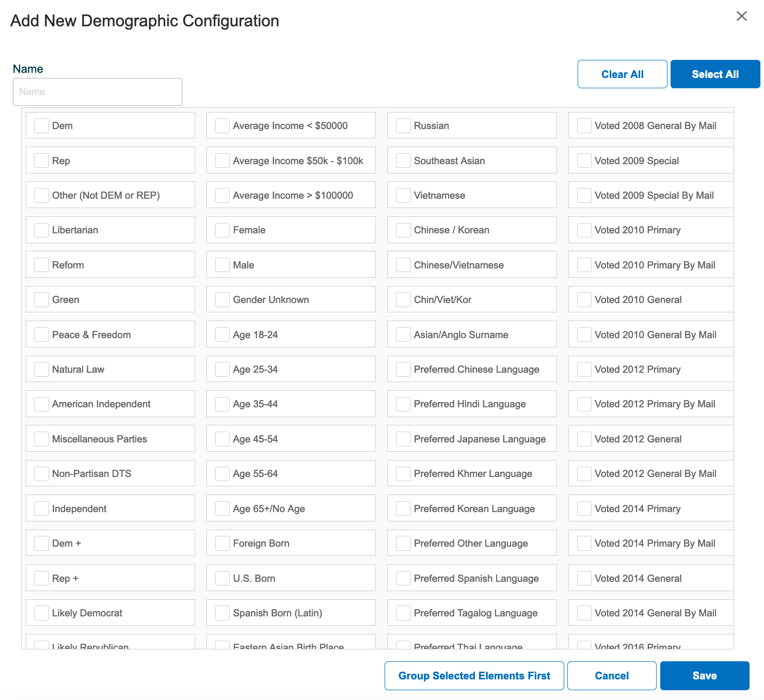Save the new demographic configuration
Viewport: 764px width, 700px height.
click(705, 676)
